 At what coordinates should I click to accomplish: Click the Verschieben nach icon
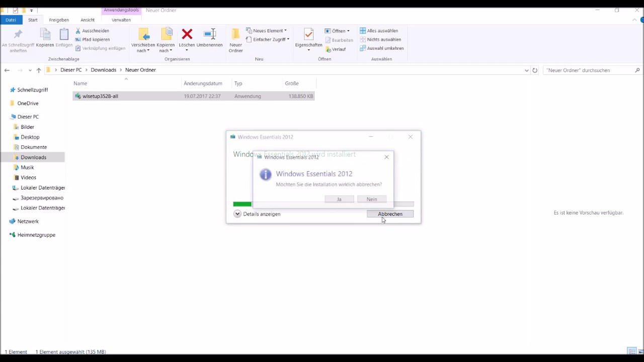click(143, 35)
